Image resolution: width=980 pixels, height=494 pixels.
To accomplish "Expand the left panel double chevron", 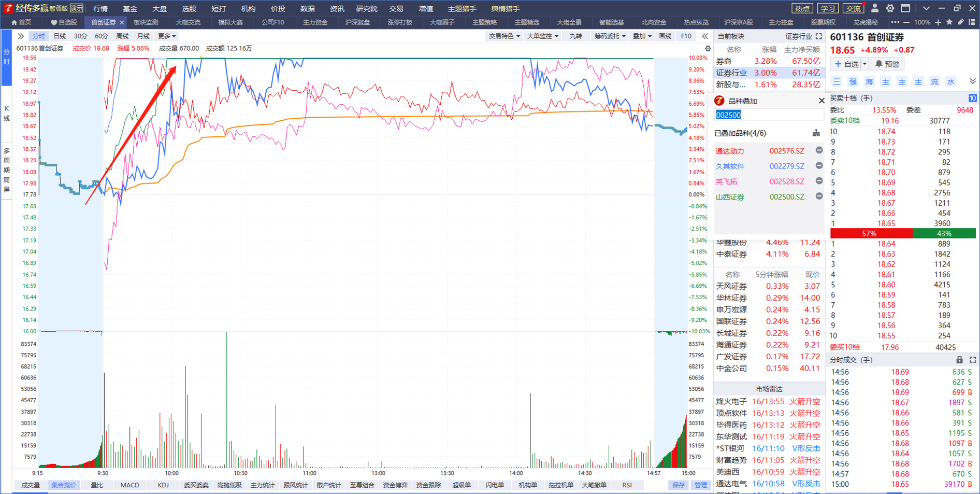I will [21, 36].
